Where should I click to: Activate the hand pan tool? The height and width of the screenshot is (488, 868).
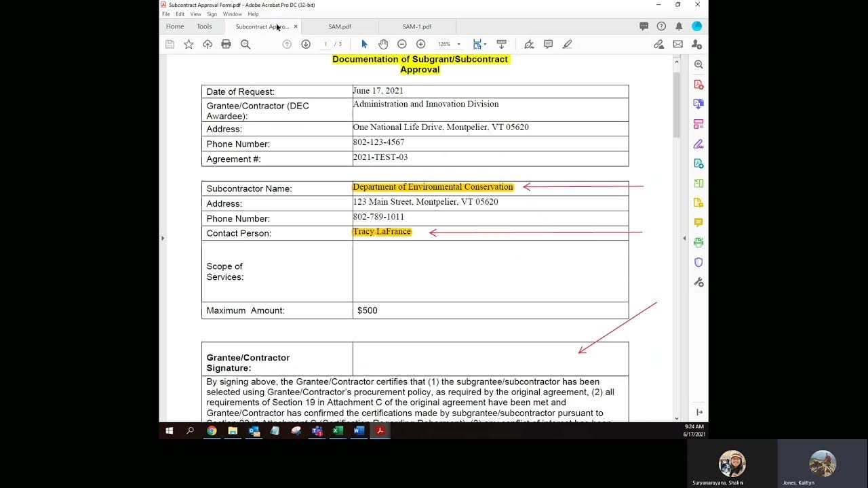(383, 44)
